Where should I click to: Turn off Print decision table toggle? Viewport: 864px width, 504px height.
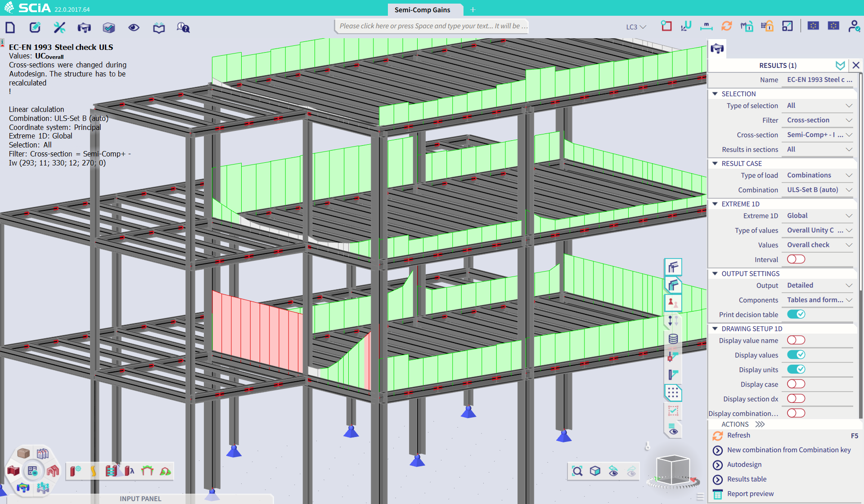[x=796, y=314]
